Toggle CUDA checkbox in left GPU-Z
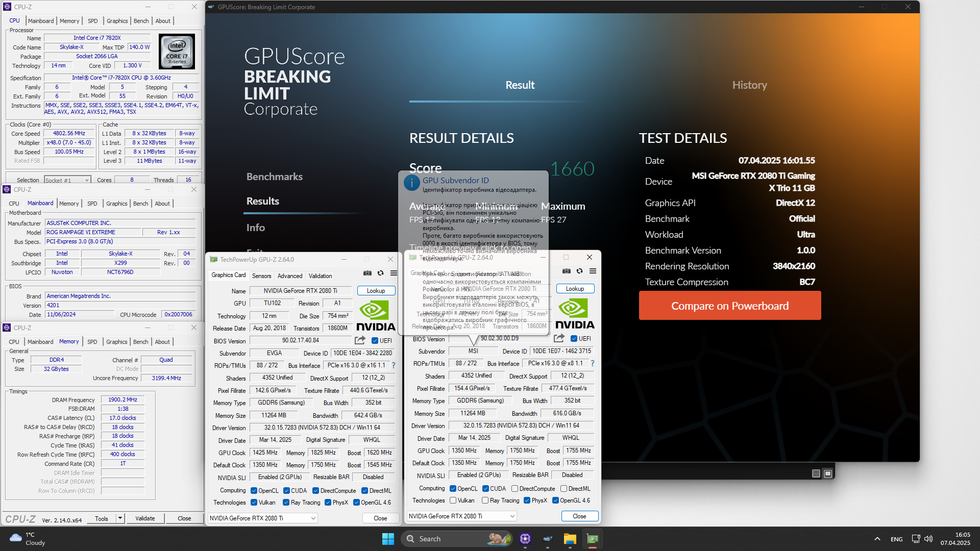 point(286,491)
